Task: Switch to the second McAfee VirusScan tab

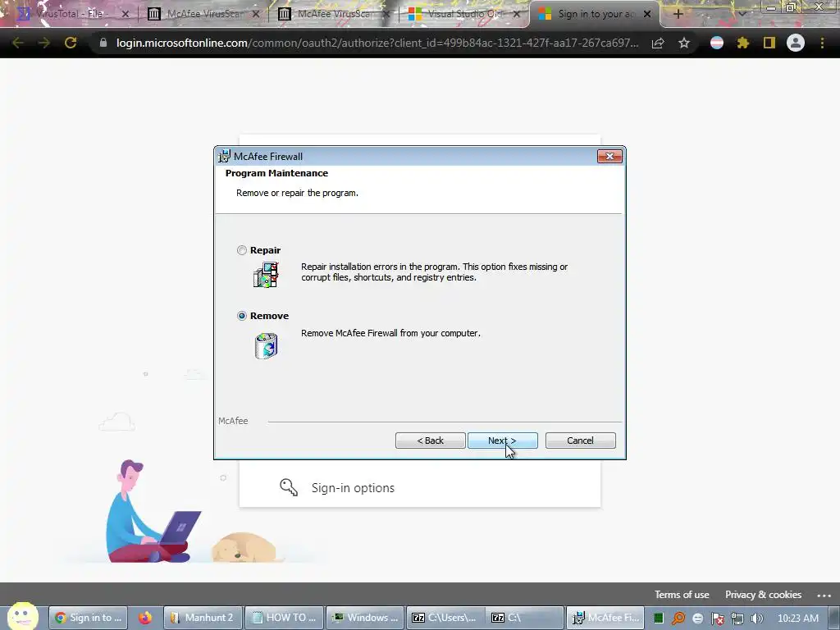Action: [333, 14]
